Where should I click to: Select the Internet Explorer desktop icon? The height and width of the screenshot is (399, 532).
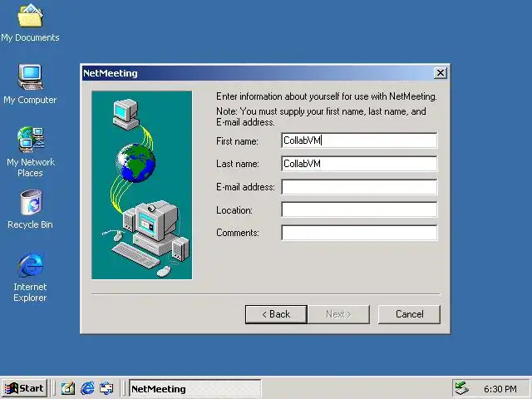point(30,277)
